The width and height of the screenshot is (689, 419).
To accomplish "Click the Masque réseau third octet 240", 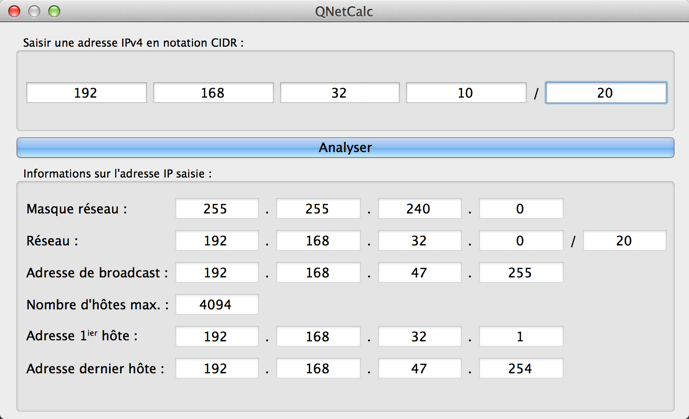I will pyautogui.click(x=420, y=209).
